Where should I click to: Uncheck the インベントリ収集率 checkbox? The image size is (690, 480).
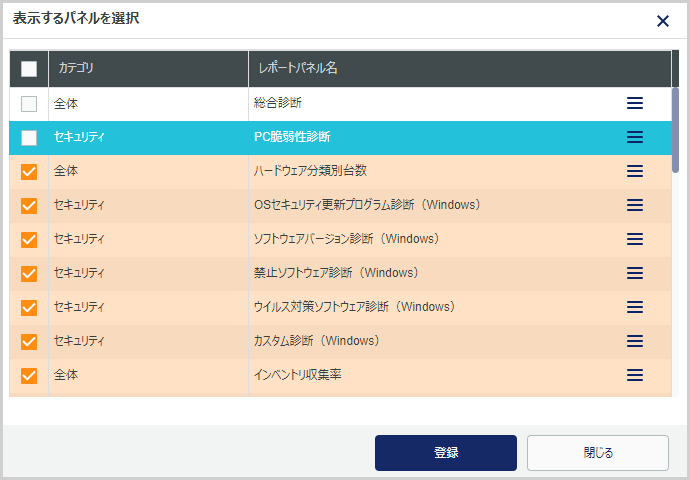coord(29,376)
